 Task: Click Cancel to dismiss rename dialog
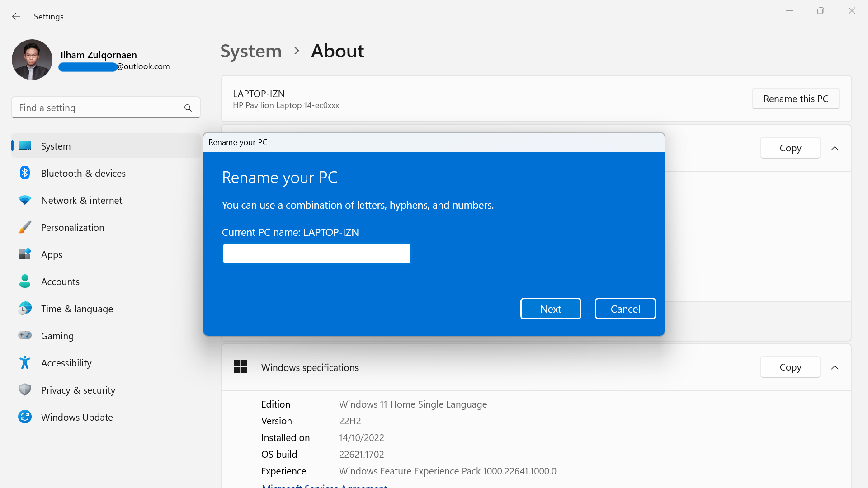point(625,309)
